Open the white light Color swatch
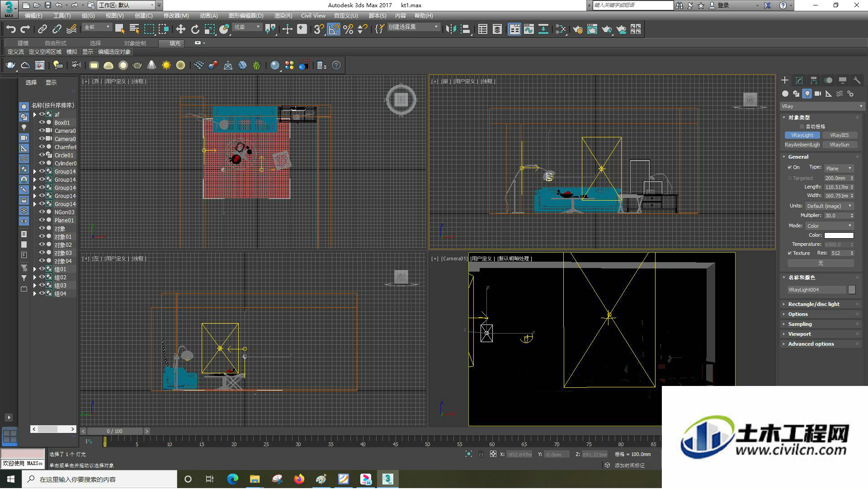The width and height of the screenshot is (868, 489). [839, 235]
